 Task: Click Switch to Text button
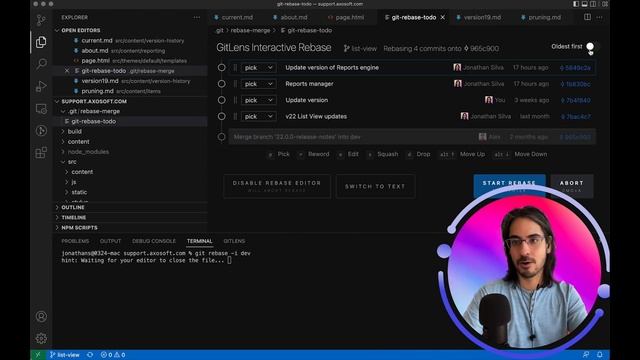pos(375,186)
